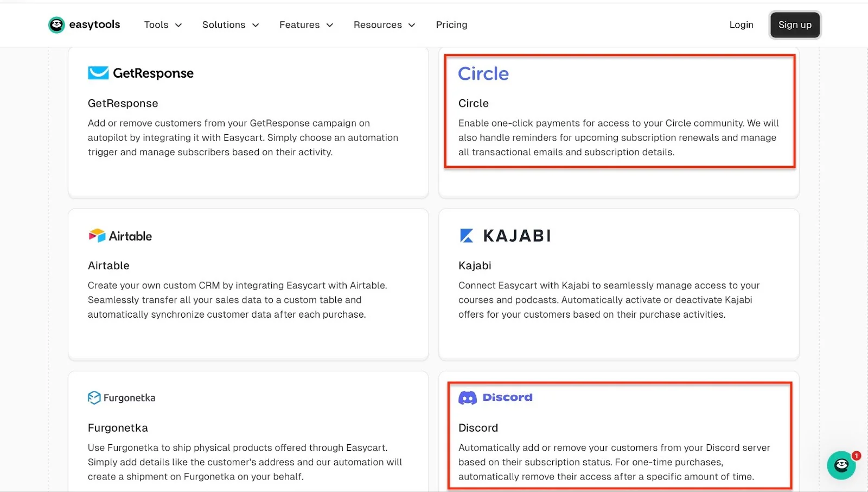The image size is (868, 492).
Task: Click the Sign up button
Action: coord(795,25)
